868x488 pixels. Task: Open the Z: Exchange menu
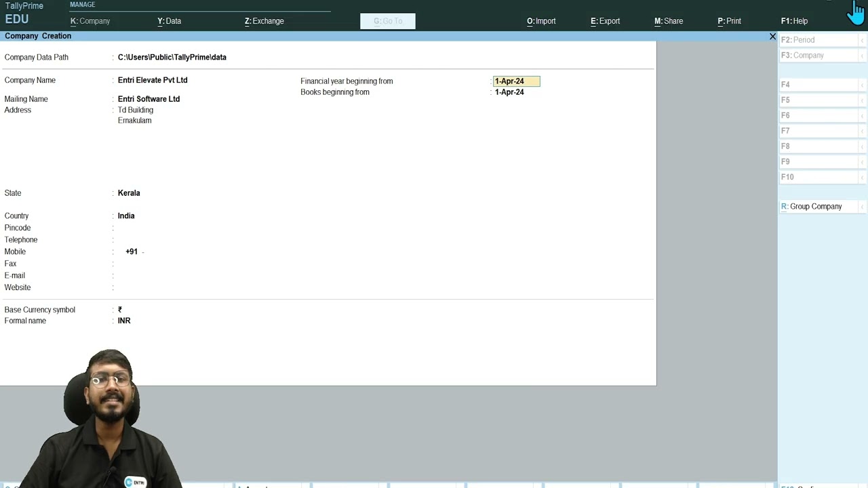[264, 21]
